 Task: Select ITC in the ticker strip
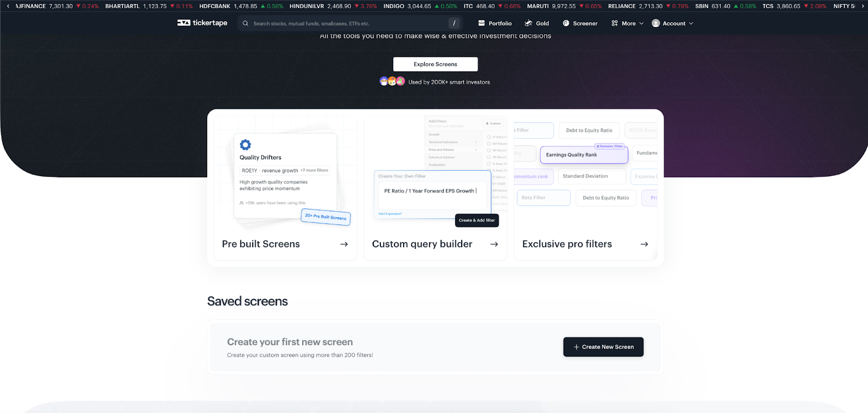pos(492,6)
